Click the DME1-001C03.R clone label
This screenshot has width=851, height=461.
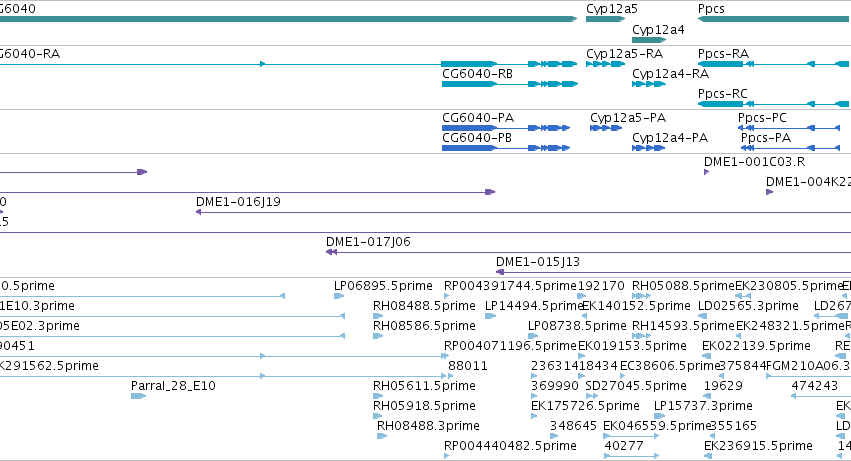click(754, 162)
